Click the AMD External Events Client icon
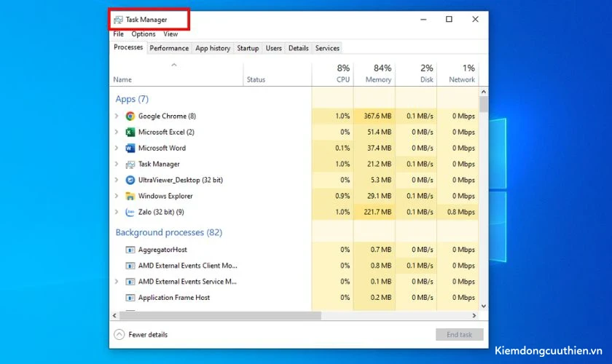This screenshot has height=364, width=612. tap(130, 266)
